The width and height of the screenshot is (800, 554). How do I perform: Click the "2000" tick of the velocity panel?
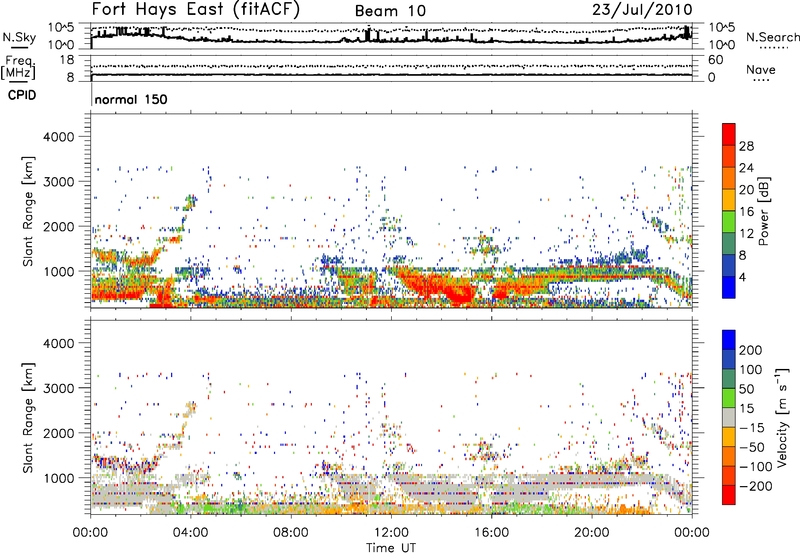point(59,433)
